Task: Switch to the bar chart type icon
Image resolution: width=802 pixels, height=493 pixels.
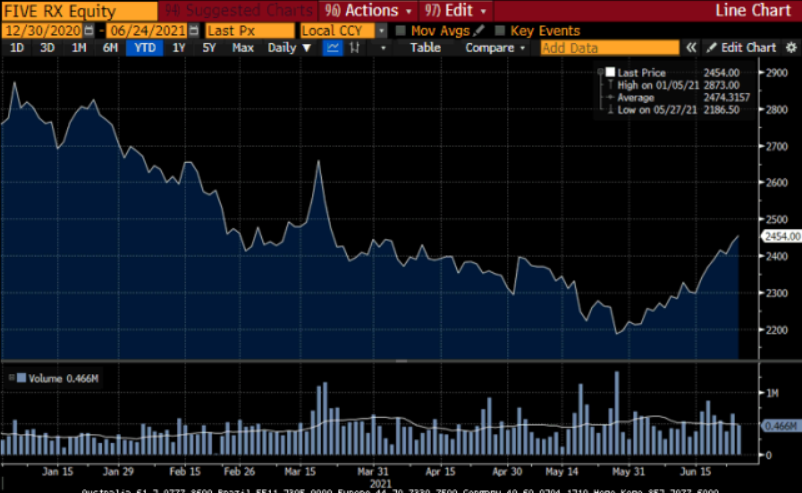Action: point(354,48)
